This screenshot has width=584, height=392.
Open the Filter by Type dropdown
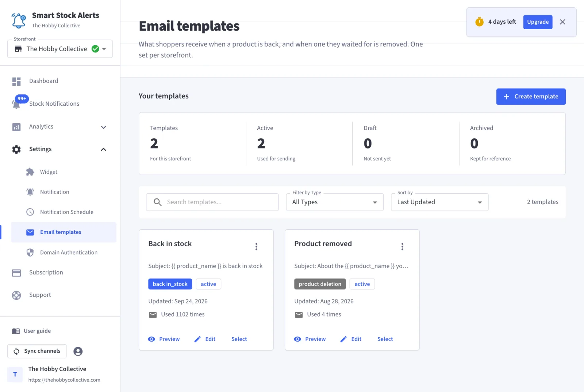(335, 202)
